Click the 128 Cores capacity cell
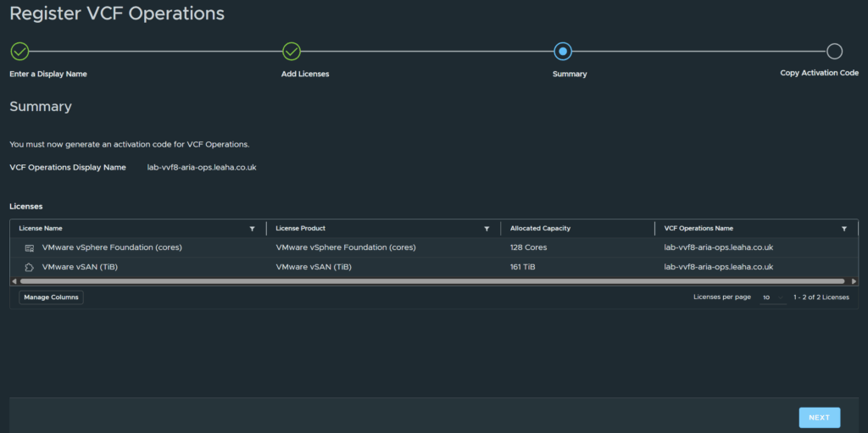Viewport: 868px width, 433px height. (528, 247)
